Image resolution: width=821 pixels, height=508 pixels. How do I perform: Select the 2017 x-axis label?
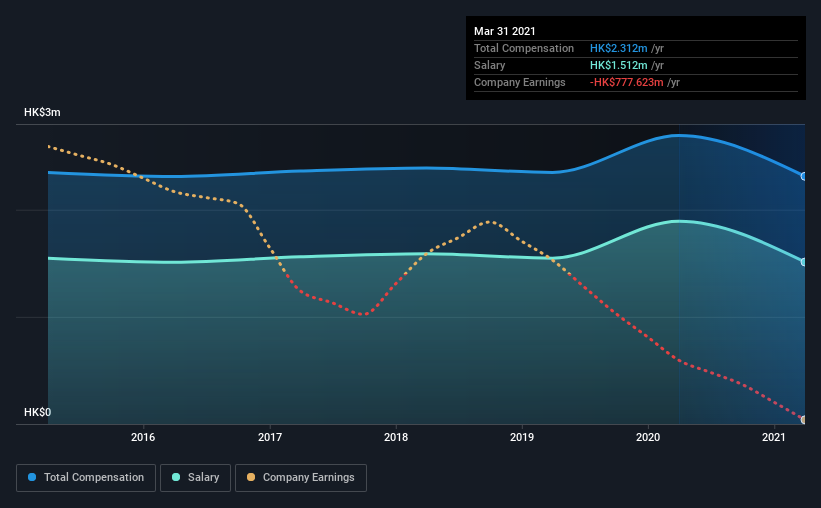(270, 437)
